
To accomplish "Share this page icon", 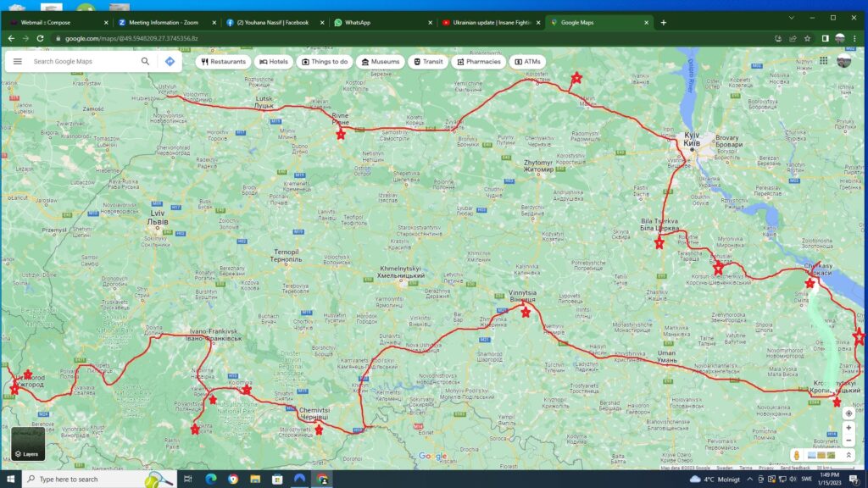I will (x=793, y=39).
